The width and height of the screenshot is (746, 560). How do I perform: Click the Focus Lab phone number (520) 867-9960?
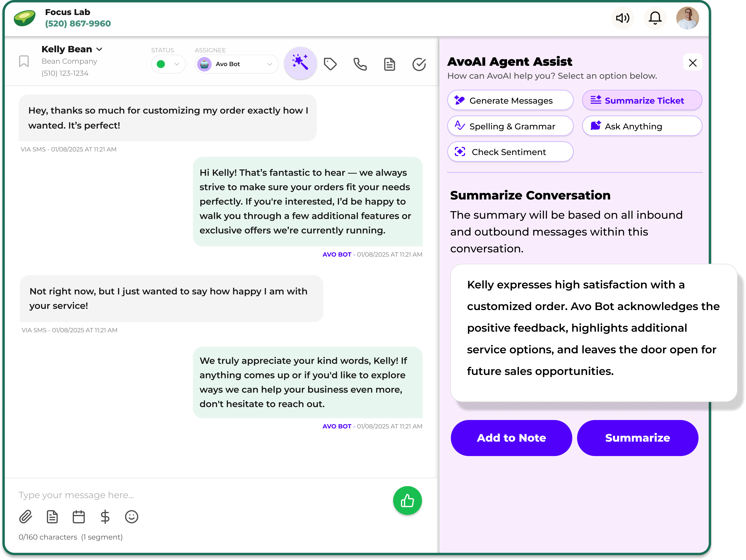tap(78, 23)
